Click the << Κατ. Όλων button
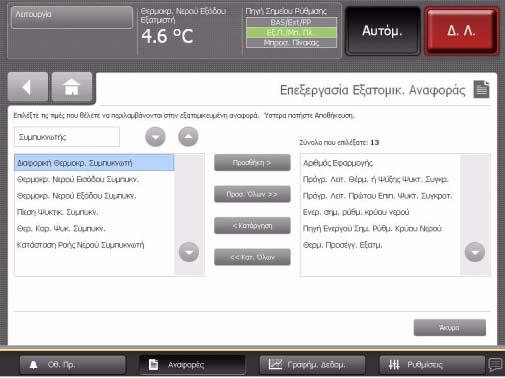This screenshot has width=505, height=378. 252,257
